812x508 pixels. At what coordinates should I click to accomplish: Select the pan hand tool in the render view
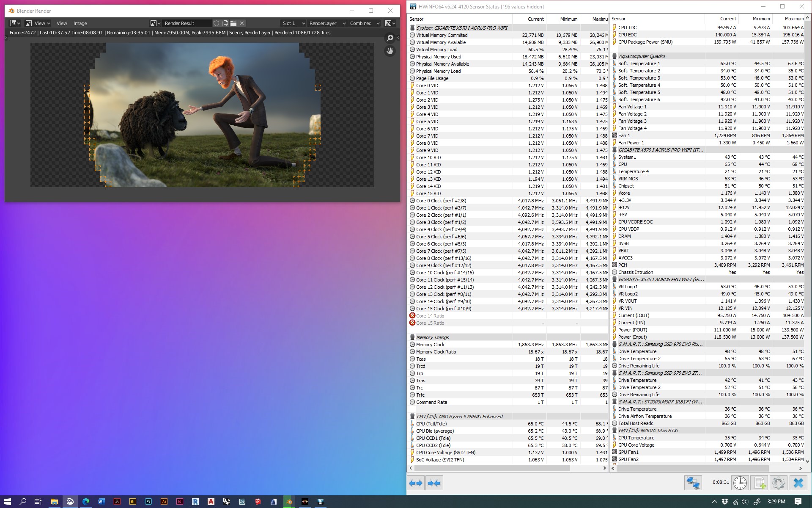coord(390,51)
